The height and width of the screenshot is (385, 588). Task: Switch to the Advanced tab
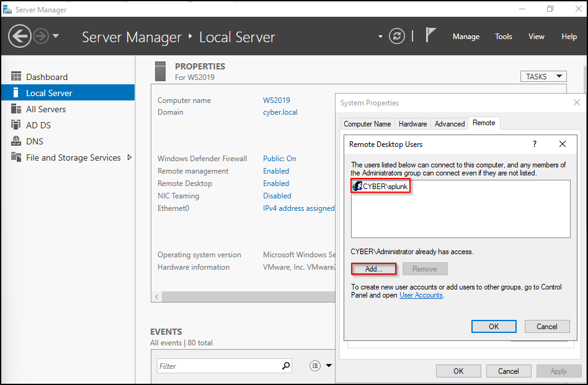(450, 124)
